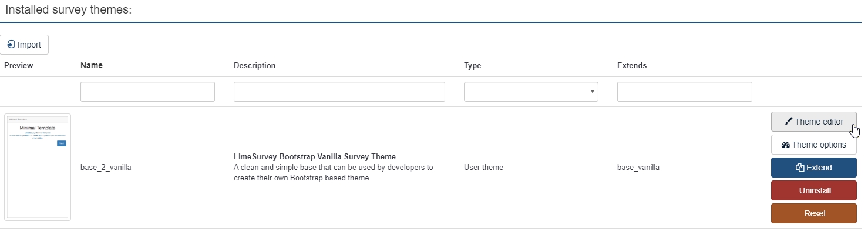Open the Type filter dropdown
The image size is (868, 231).
pos(531,92)
